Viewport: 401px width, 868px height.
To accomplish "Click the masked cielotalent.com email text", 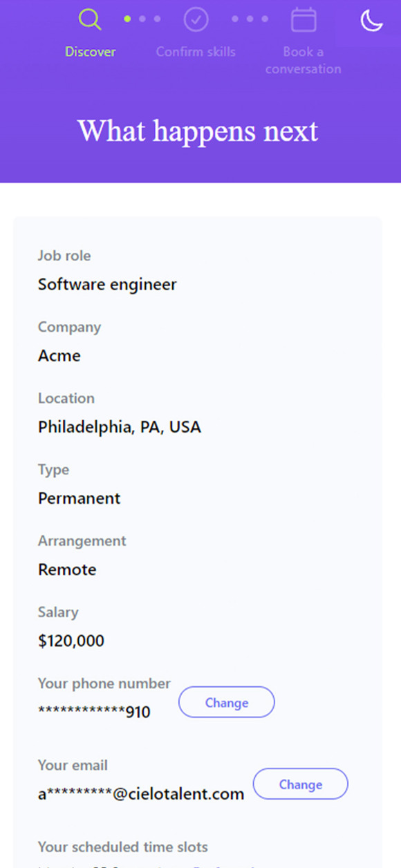I will coord(141,794).
